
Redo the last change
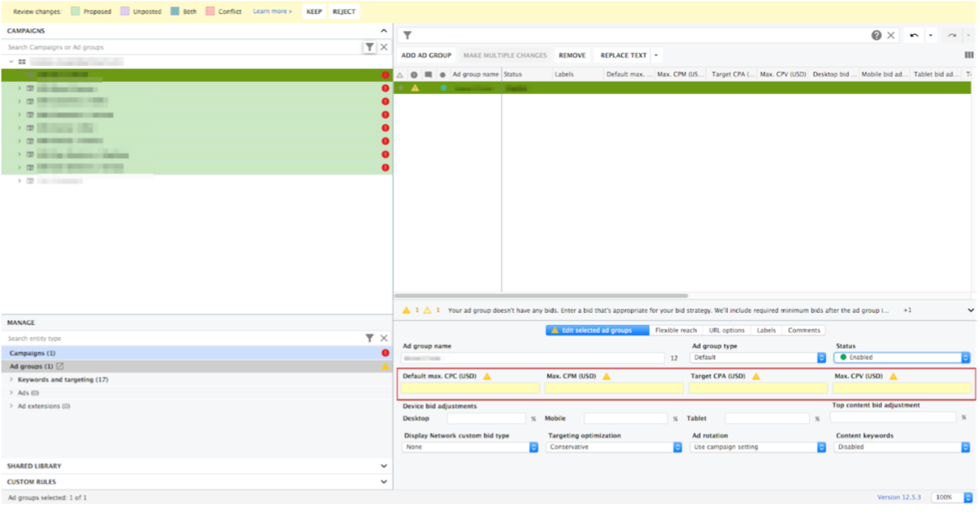coord(950,35)
